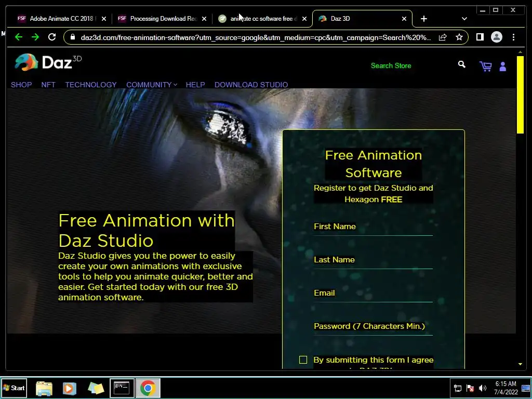The image size is (532, 399).
Task: Close the Processing Download Request tab
Action: pyautogui.click(x=204, y=19)
